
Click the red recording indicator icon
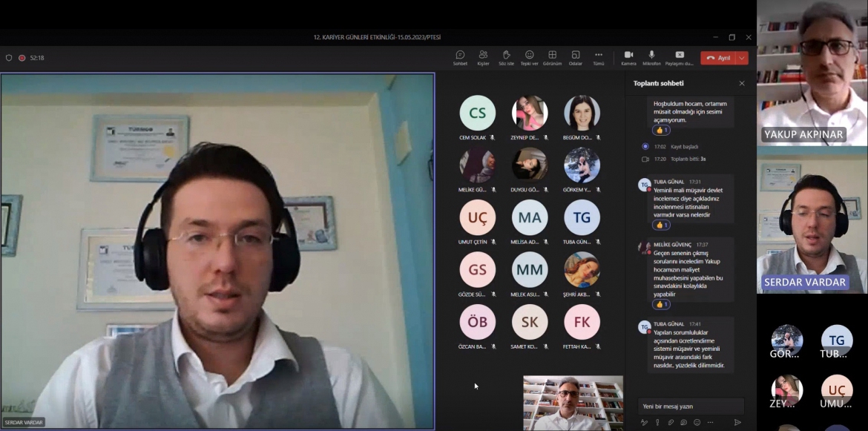point(22,58)
